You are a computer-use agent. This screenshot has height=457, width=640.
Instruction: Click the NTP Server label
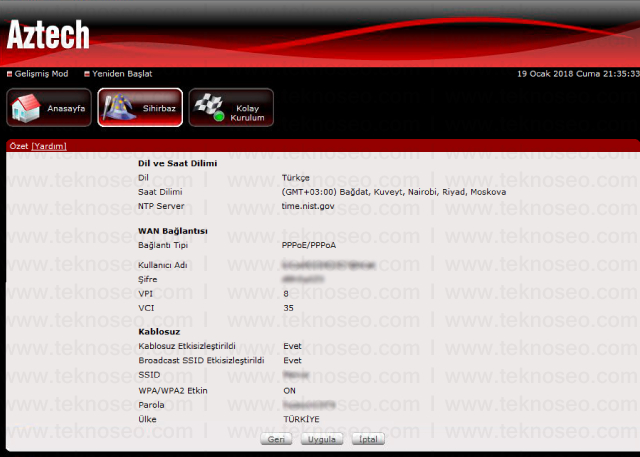point(161,206)
